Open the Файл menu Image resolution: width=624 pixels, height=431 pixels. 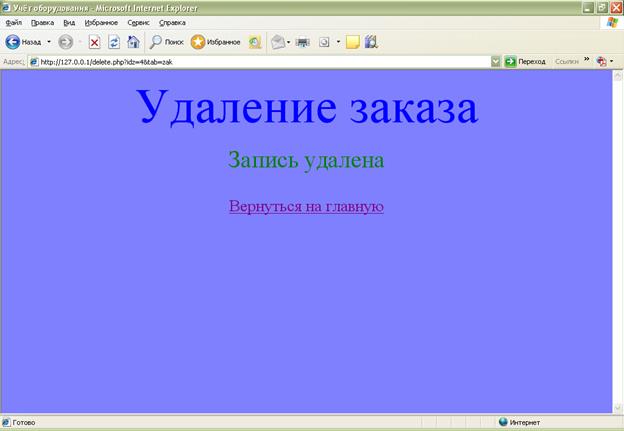[14, 22]
